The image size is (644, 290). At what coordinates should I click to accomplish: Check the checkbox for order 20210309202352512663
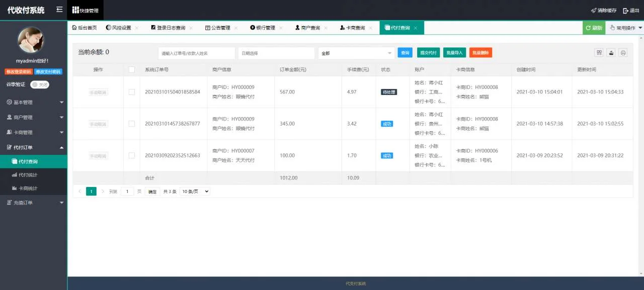(x=132, y=155)
